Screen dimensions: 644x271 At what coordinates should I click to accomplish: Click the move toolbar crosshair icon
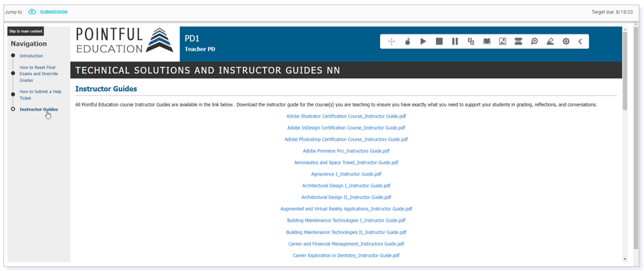[391, 41]
